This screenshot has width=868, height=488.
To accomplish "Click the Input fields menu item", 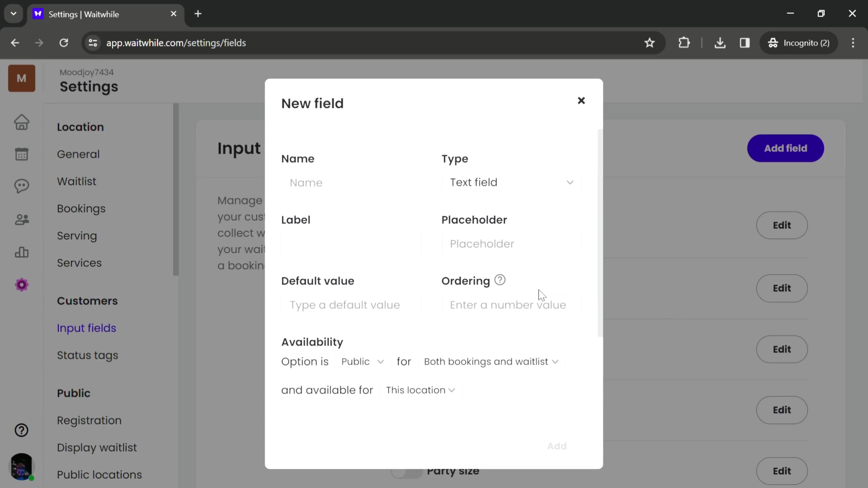I will 86,328.
